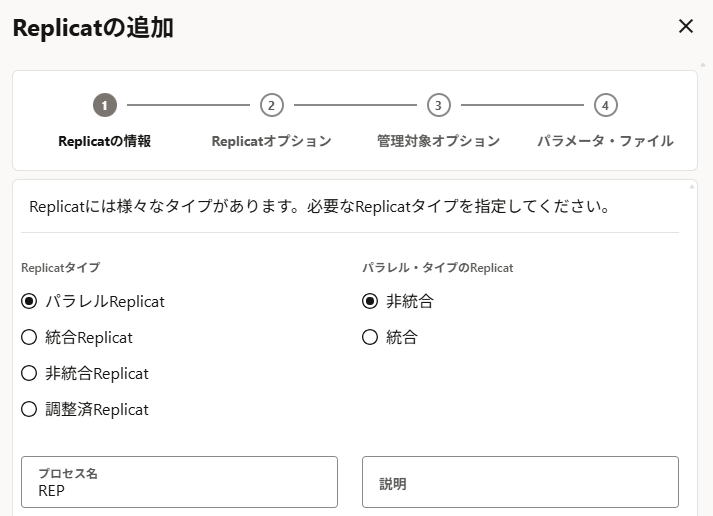Go to step 2 circle indicator
Viewport: 713px width, 516px height.
pyautogui.click(x=271, y=105)
